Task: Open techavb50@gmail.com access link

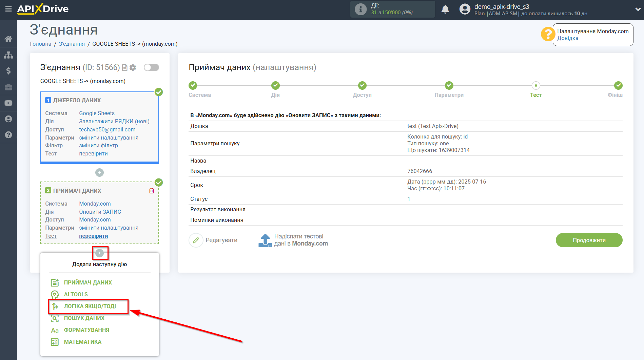Action: (x=107, y=129)
